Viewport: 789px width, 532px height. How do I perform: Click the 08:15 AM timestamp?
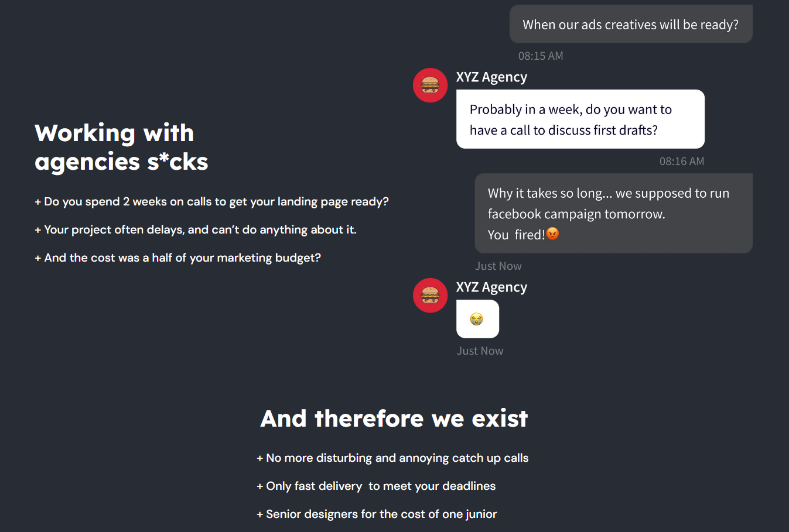click(541, 56)
